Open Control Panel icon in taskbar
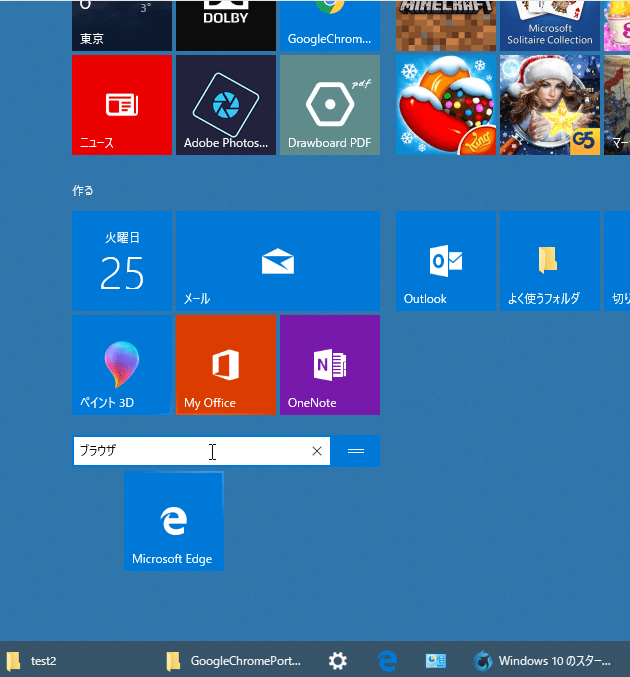This screenshot has height=677, width=630. tap(436, 661)
